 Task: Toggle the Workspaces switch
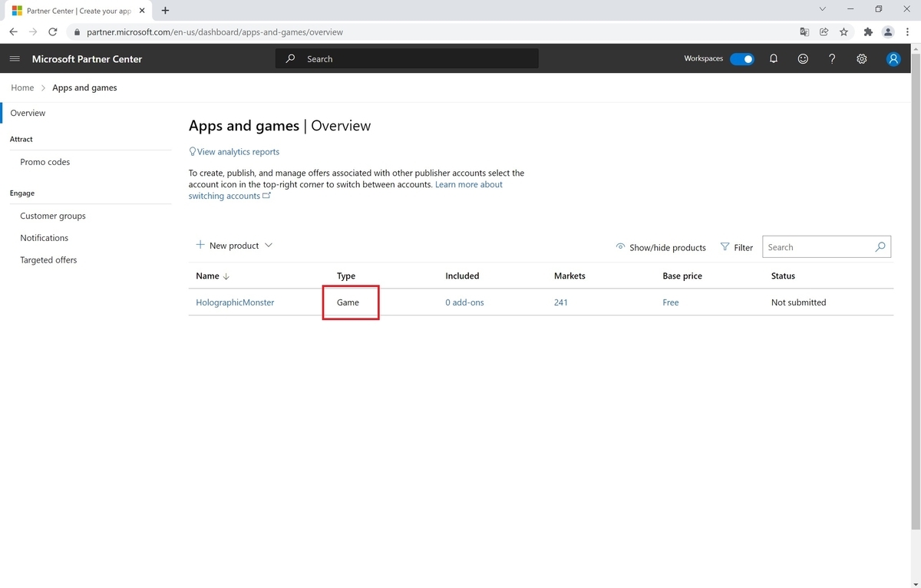[x=741, y=59]
